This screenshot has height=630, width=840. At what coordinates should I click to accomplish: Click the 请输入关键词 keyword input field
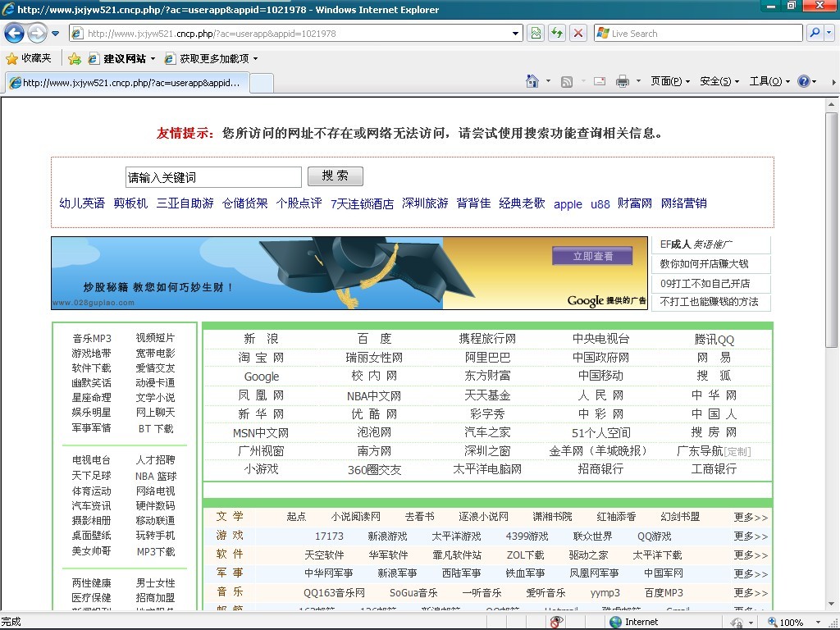[x=213, y=177]
